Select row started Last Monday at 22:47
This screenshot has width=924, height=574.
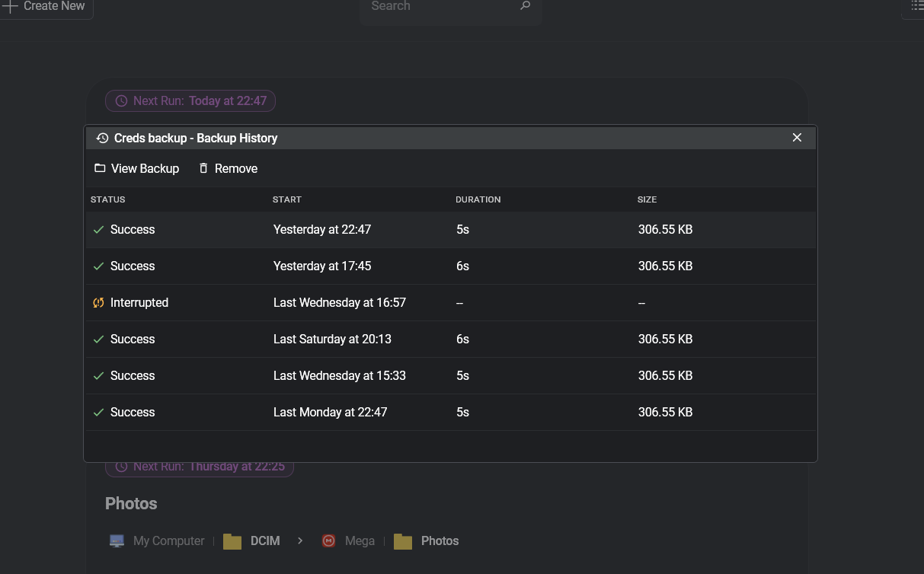(450, 412)
